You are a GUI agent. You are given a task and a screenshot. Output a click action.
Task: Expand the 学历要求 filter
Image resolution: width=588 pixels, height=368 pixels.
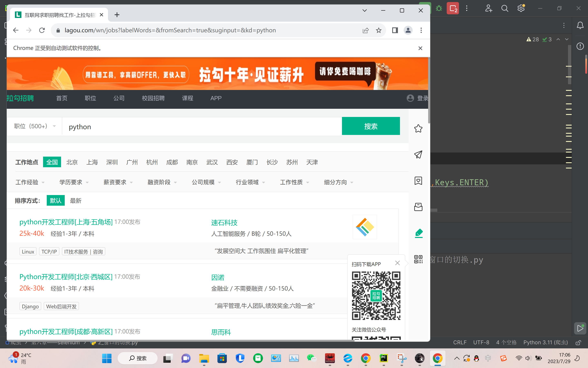pos(74,182)
